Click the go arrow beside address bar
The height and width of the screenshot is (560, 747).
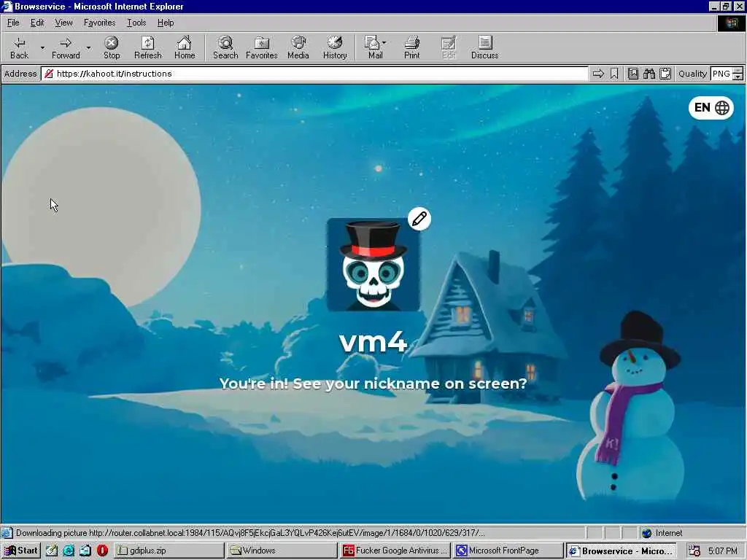click(x=598, y=74)
